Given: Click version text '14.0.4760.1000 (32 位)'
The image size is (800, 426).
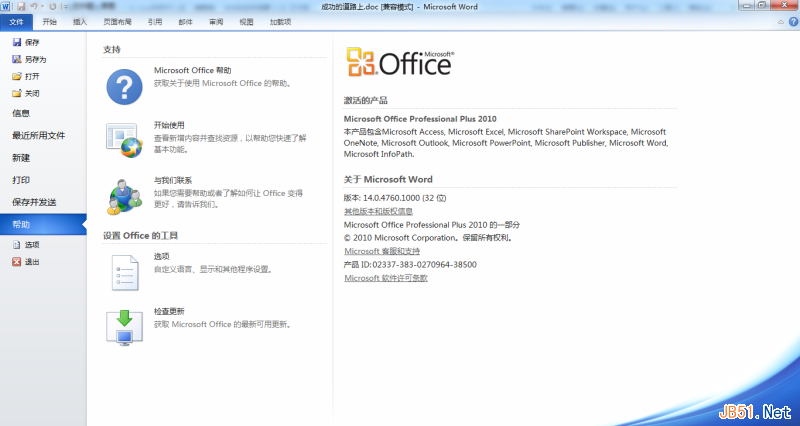Looking at the screenshot, I should click(405, 198).
